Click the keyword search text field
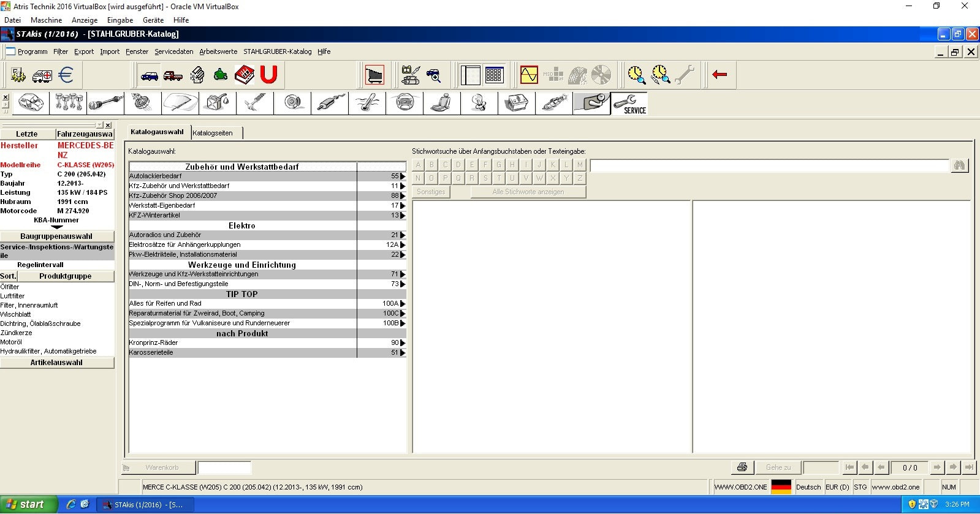 [x=769, y=165]
